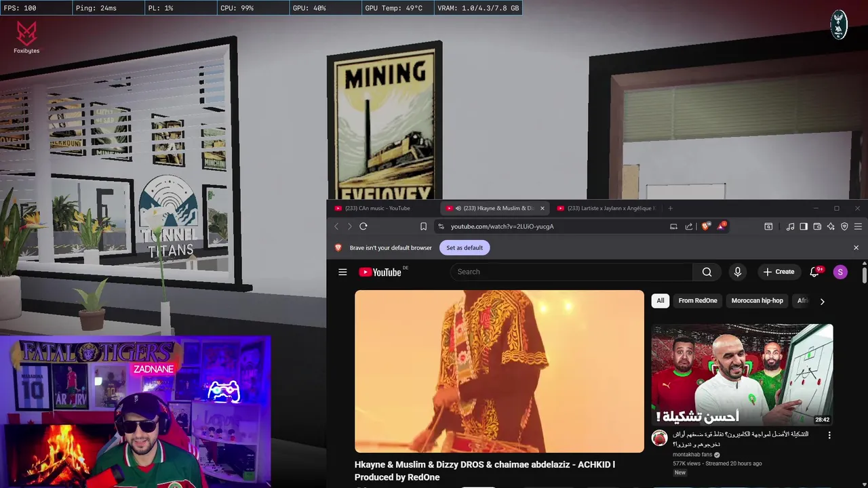Click the address bar URL youtube.com/watch

pos(502,226)
